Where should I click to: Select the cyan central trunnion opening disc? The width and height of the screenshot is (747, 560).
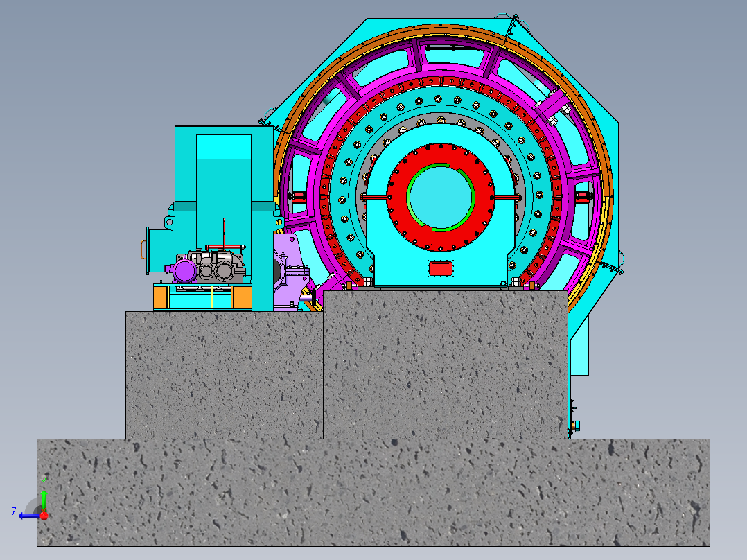click(441, 198)
